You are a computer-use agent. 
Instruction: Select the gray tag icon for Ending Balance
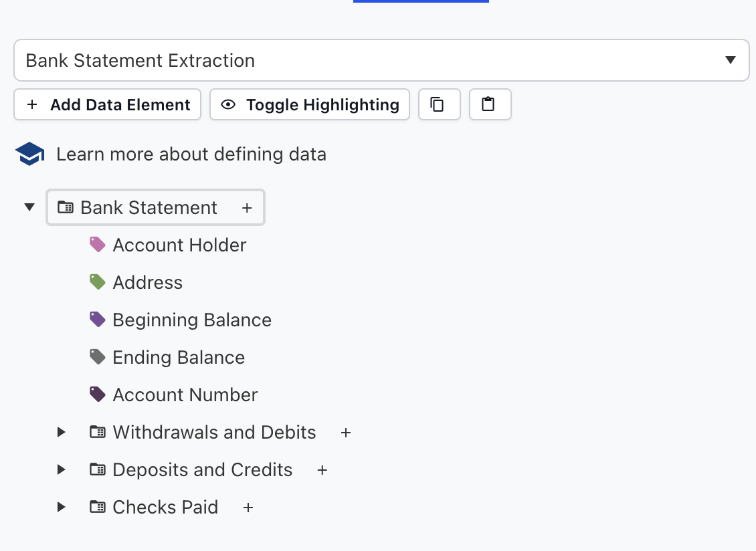coord(97,356)
